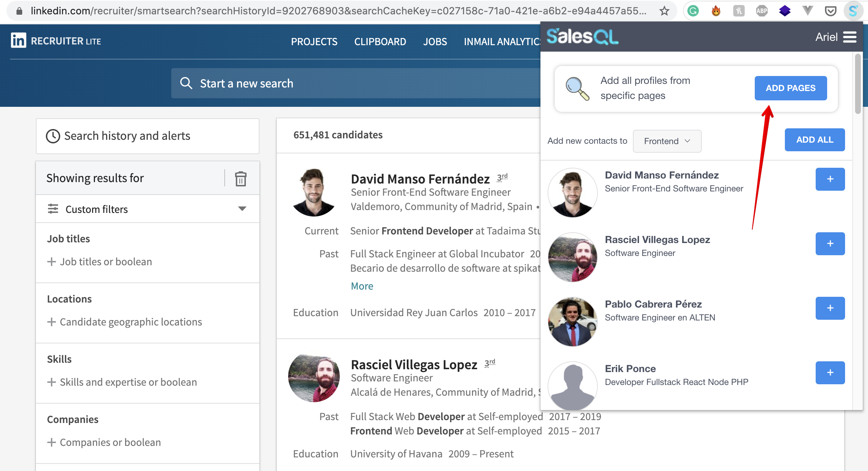This screenshot has width=868, height=471.
Task: Add Erik Ponce with plus button
Action: point(830,373)
